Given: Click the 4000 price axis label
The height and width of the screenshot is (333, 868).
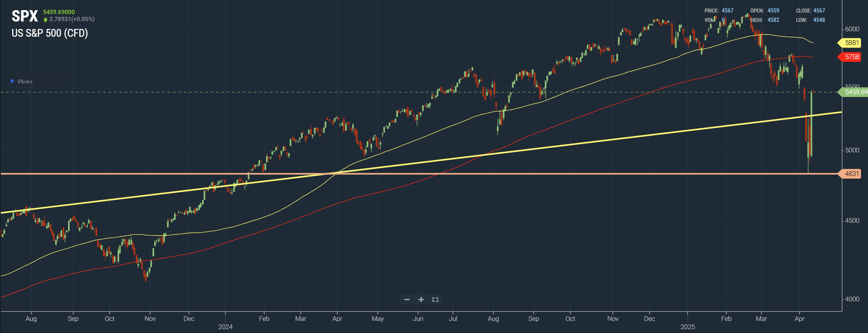Looking at the screenshot, I should pyautogui.click(x=852, y=299).
